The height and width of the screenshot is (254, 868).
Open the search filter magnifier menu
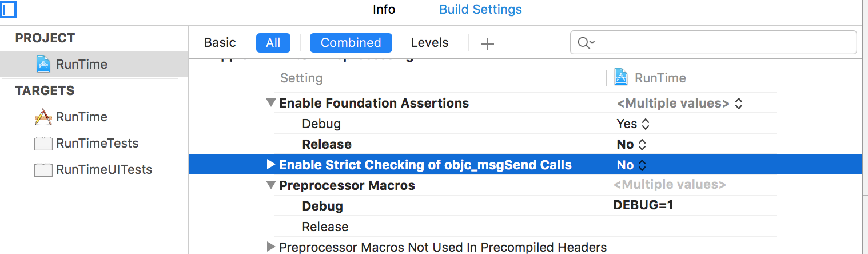coord(586,43)
